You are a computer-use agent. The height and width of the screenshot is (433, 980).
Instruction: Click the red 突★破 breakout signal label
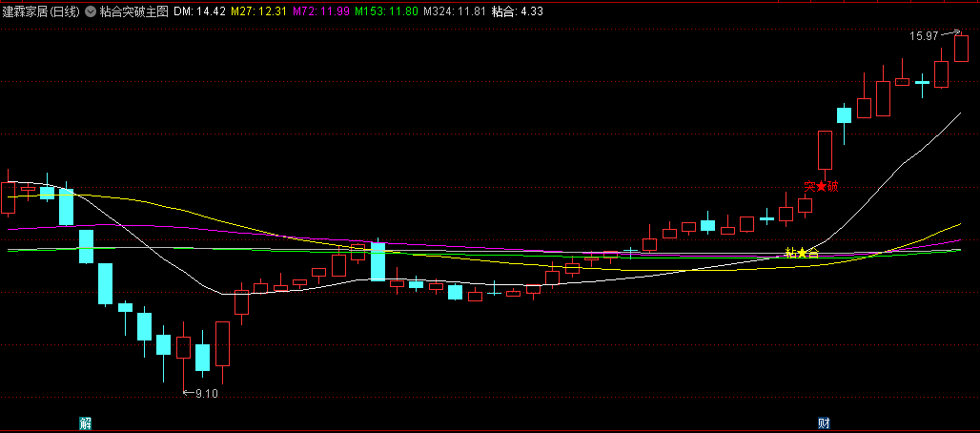coord(821,187)
